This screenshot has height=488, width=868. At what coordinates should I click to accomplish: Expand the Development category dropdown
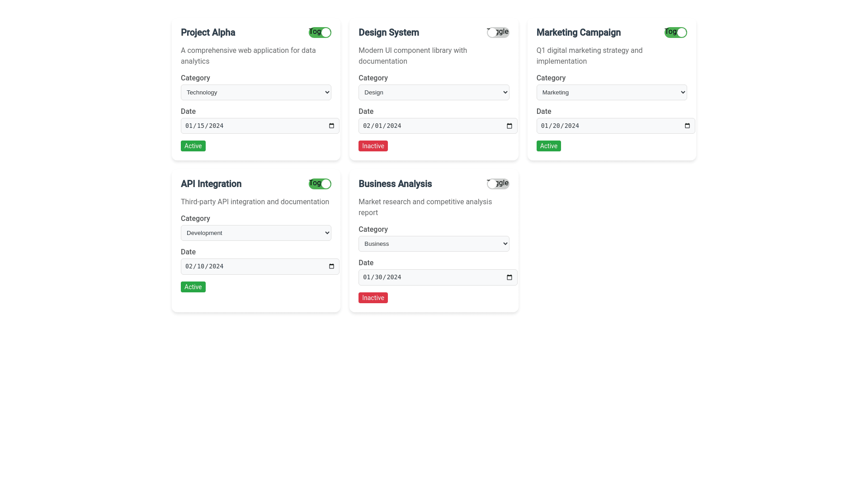click(256, 233)
